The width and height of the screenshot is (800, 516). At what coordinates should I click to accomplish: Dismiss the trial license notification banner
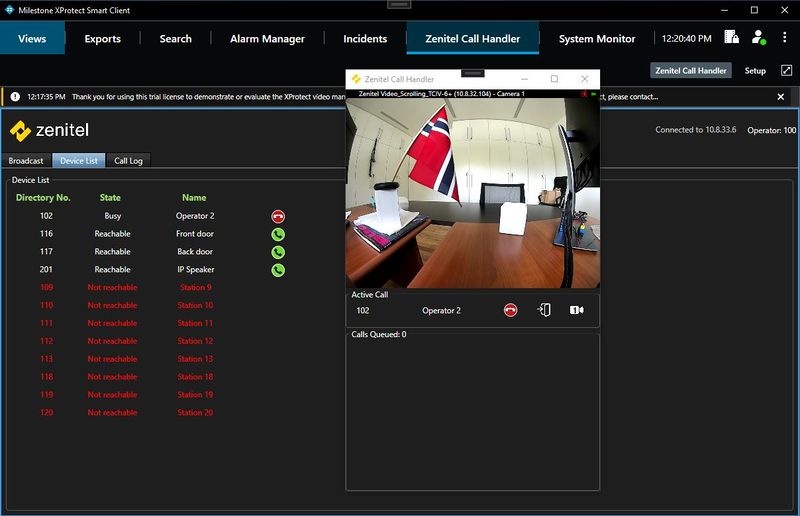point(781,97)
